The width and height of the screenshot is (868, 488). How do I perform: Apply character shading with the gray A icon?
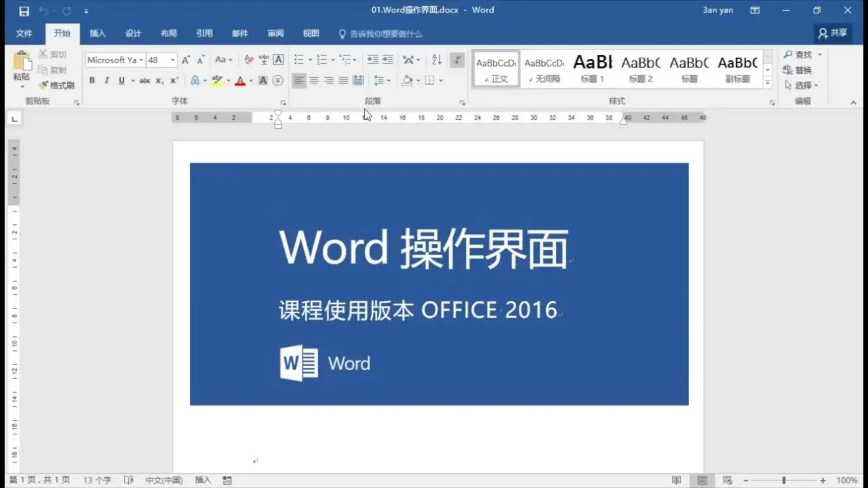click(x=263, y=81)
